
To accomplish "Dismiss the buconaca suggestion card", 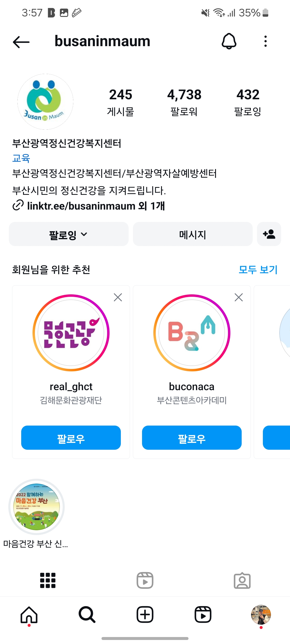I will point(239,297).
